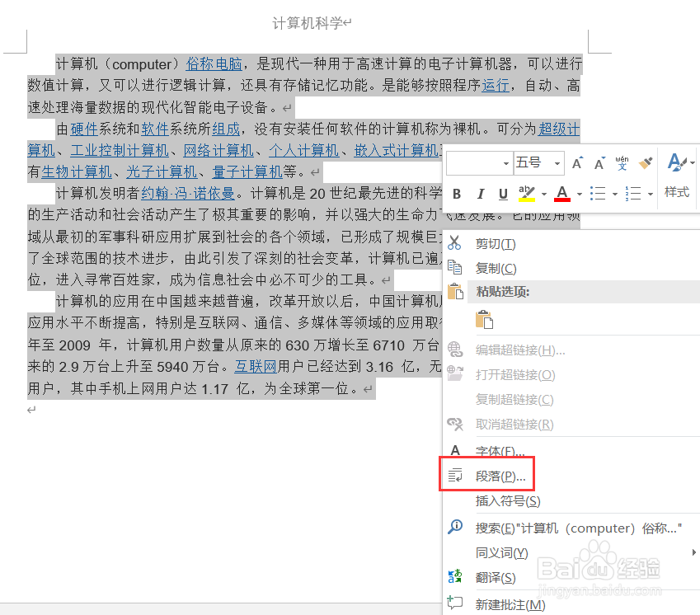Follow the 组成 hyperlink
700x615 pixels.
[x=226, y=129]
